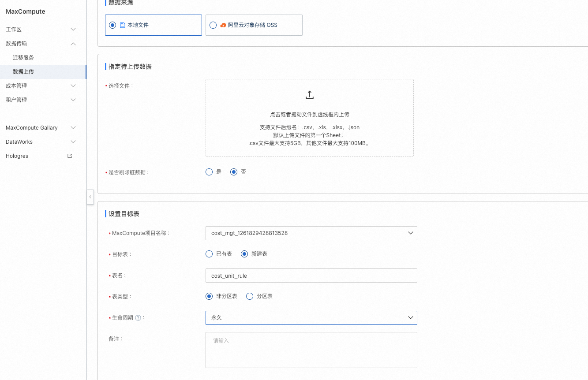Open Hologres via its external link icon
Image resolution: width=588 pixels, height=380 pixels.
[x=70, y=156]
